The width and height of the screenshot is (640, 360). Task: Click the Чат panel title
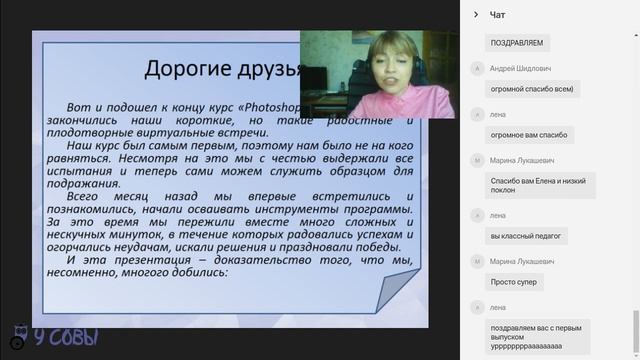(497, 15)
